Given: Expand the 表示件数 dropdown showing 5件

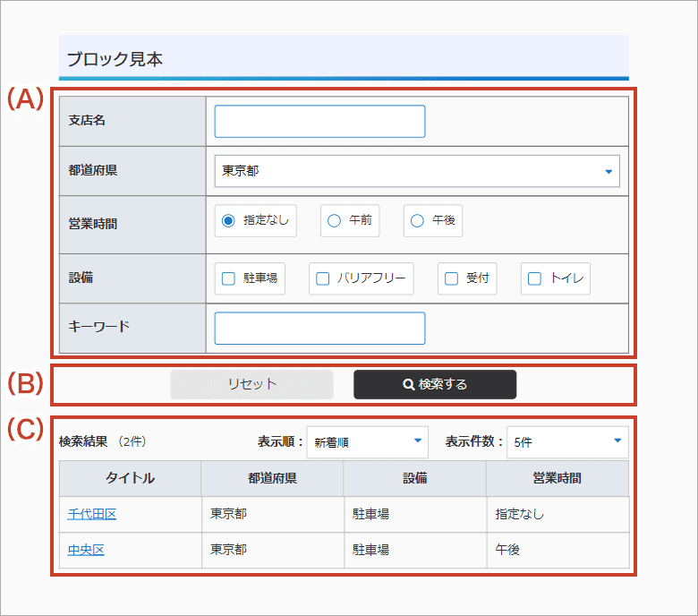Looking at the screenshot, I should click(567, 441).
